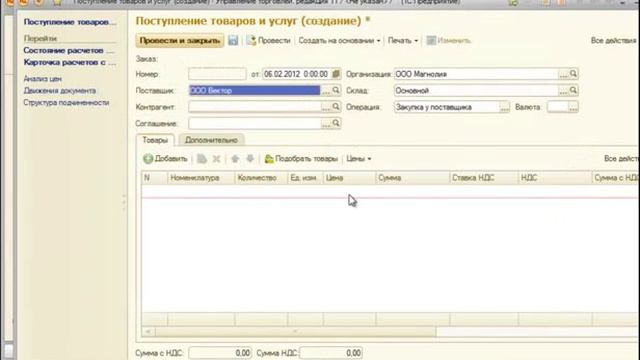Screen dimensions: 640x360
Task: Click the empty Контрагент input field
Action: pos(255,107)
